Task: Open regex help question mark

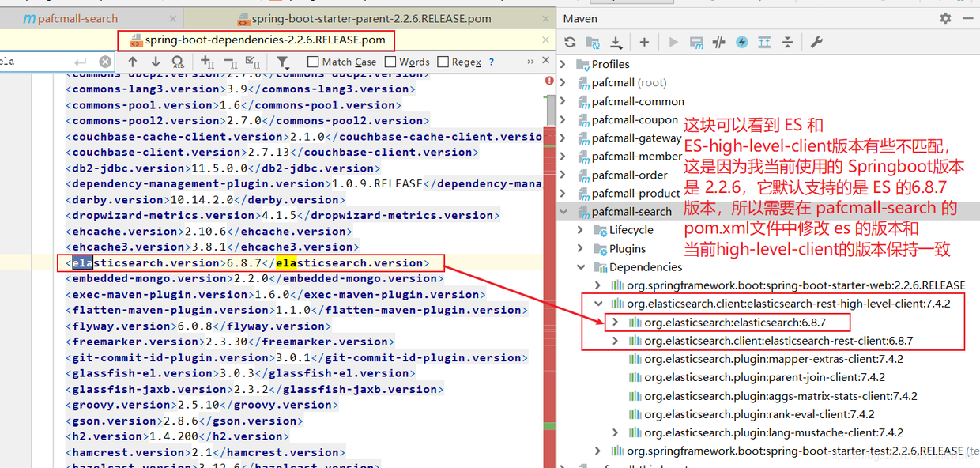Action: 492,62
